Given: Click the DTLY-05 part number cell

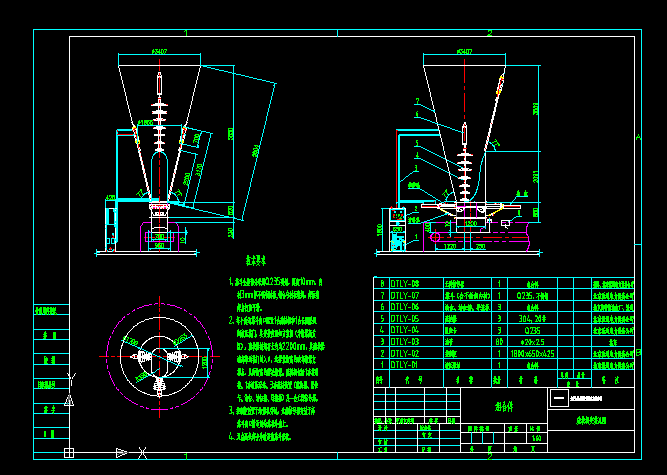Looking at the screenshot, I should pyautogui.click(x=404, y=318).
